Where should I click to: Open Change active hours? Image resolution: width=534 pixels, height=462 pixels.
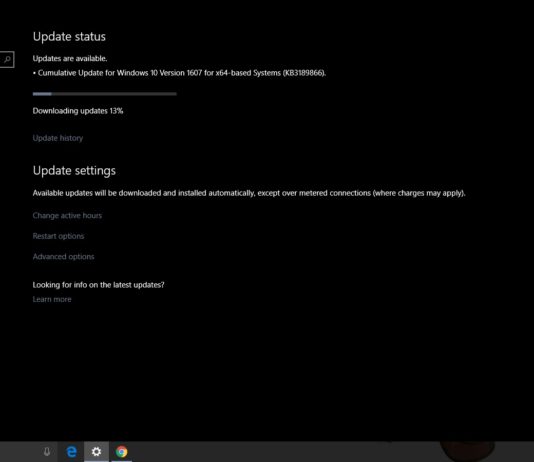pos(67,216)
